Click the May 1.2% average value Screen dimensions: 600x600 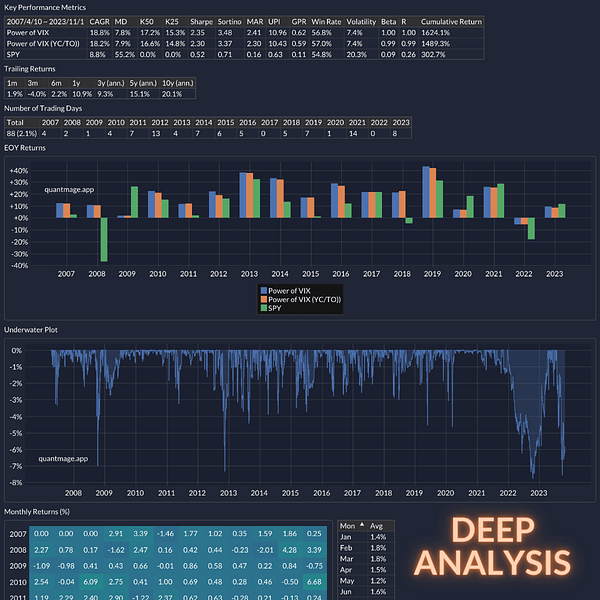378,581
